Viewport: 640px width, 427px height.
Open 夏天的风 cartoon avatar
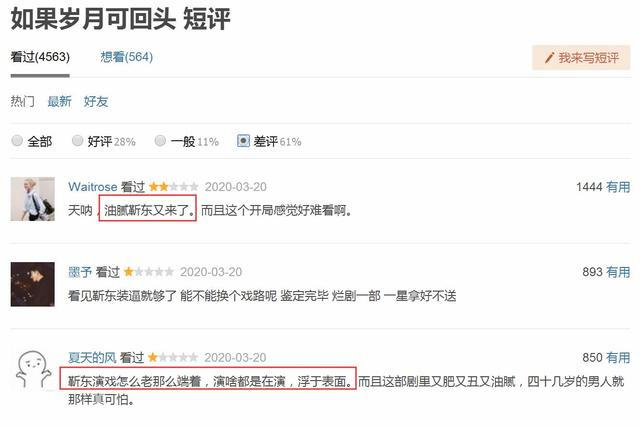[33, 369]
